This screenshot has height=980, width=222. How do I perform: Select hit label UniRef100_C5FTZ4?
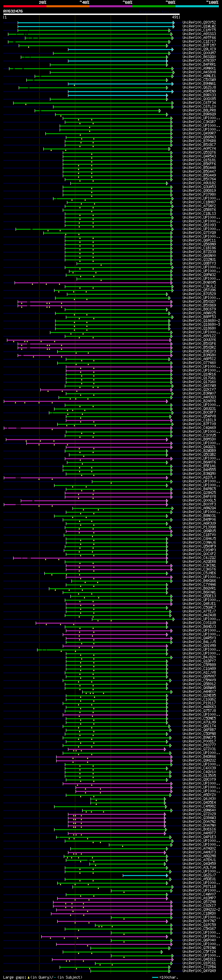pos(199,951)
